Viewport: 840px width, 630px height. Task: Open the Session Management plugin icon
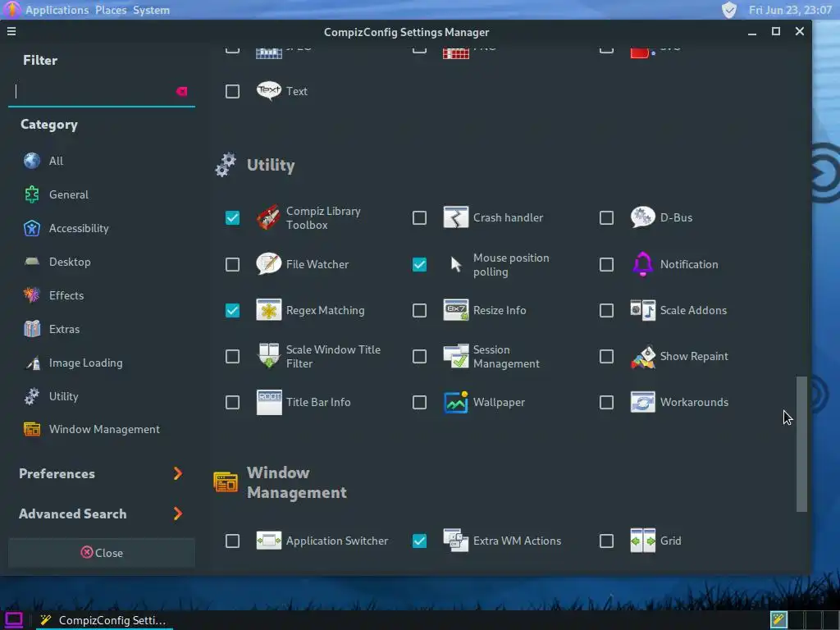[456, 356]
